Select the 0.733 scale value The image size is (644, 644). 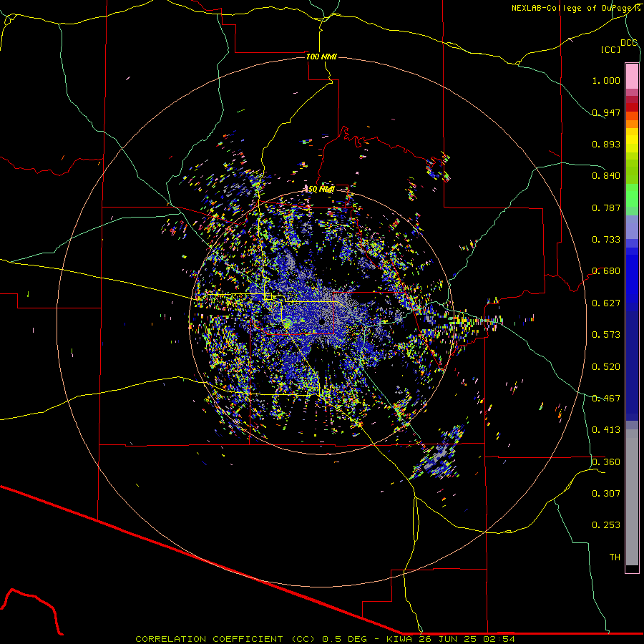click(x=606, y=240)
